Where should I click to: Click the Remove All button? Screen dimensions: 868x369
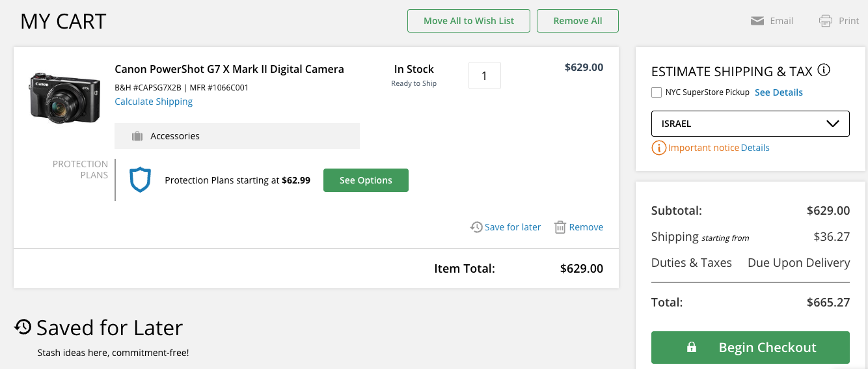577,21
